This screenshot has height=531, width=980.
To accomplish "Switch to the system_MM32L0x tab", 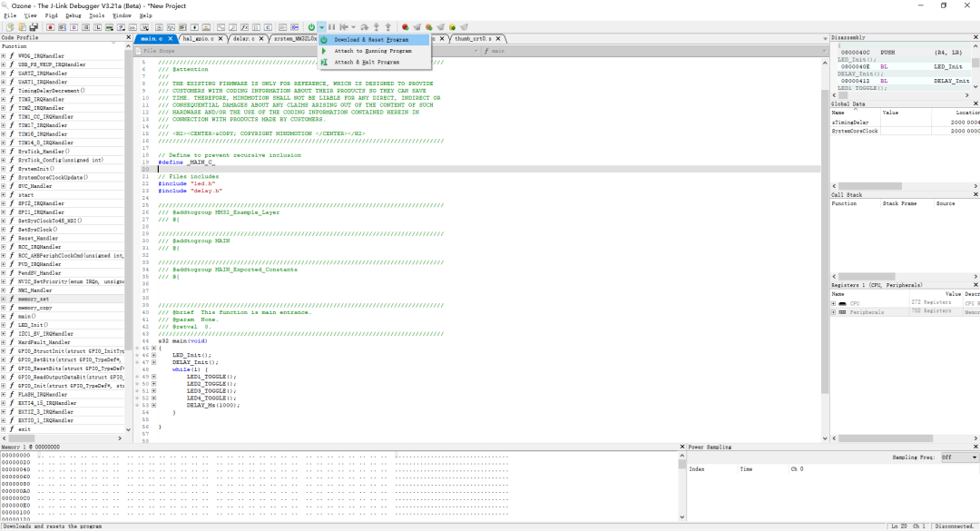I will pyautogui.click(x=295, y=39).
